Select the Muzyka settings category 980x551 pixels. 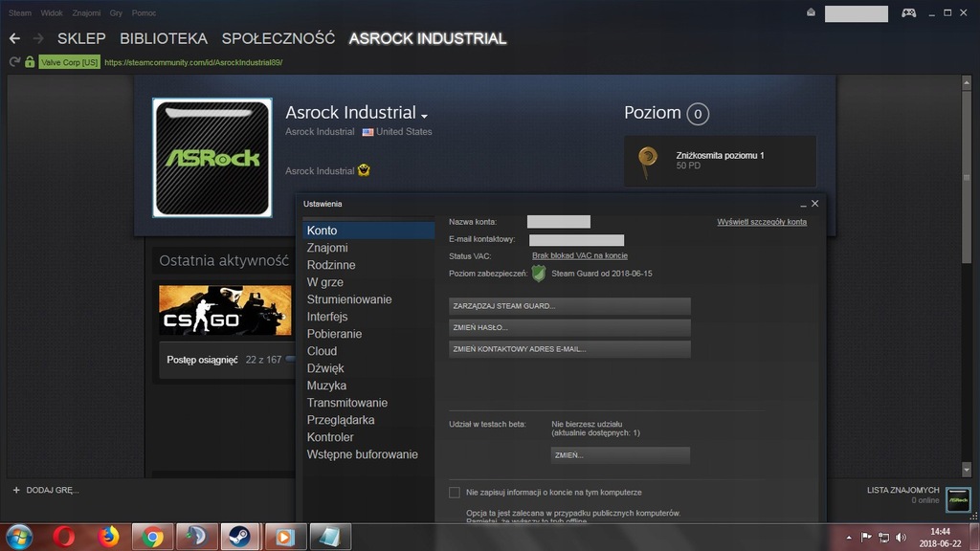coord(368,386)
